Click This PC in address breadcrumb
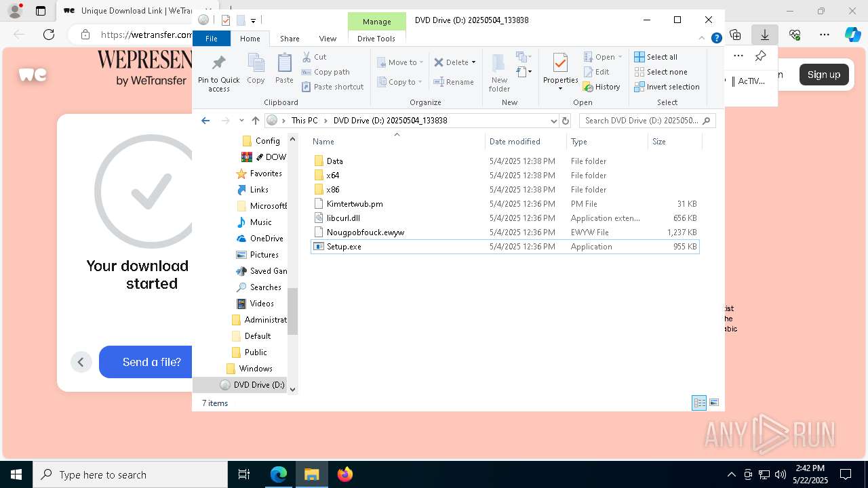Screen dimensions: 868x488 (x=304, y=121)
